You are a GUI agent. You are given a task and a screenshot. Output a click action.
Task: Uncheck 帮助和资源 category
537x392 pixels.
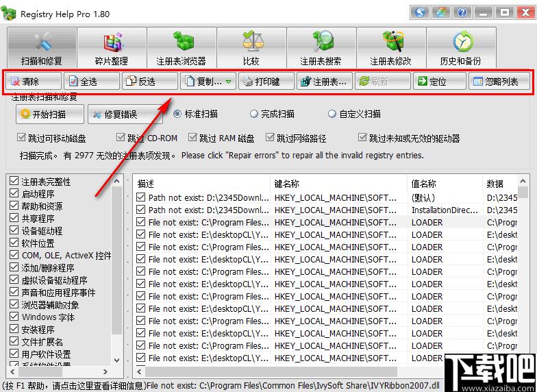coord(14,206)
